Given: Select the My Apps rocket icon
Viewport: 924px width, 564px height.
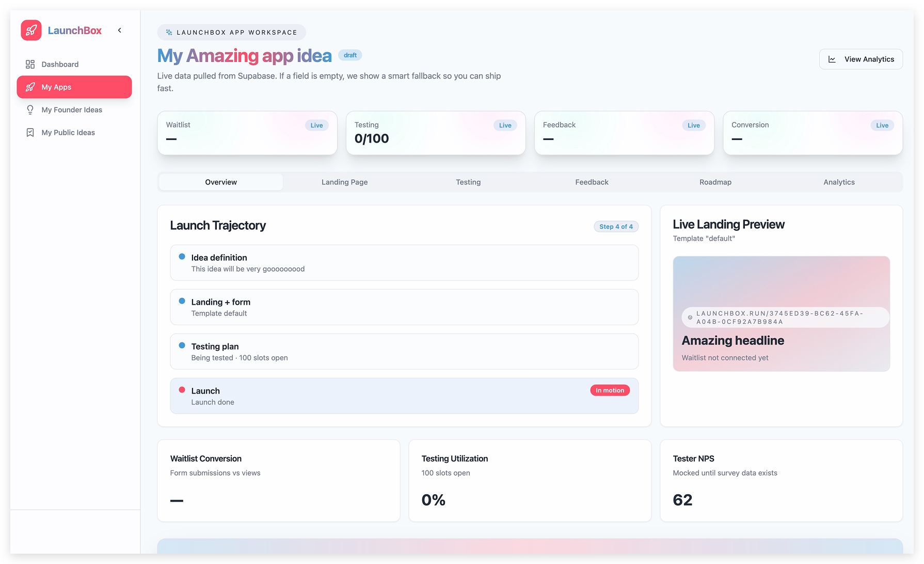Looking at the screenshot, I should (x=31, y=87).
